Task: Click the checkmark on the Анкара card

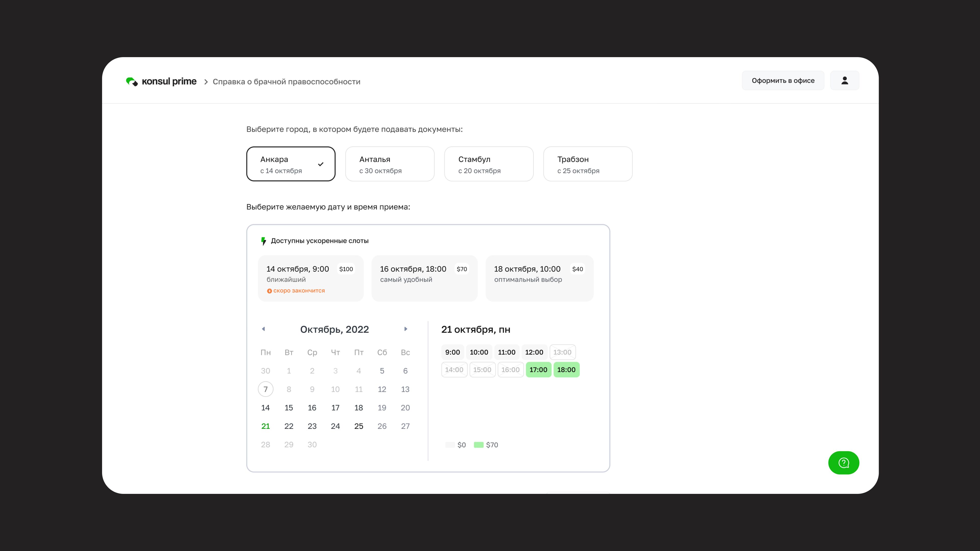Action: (x=321, y=164)
